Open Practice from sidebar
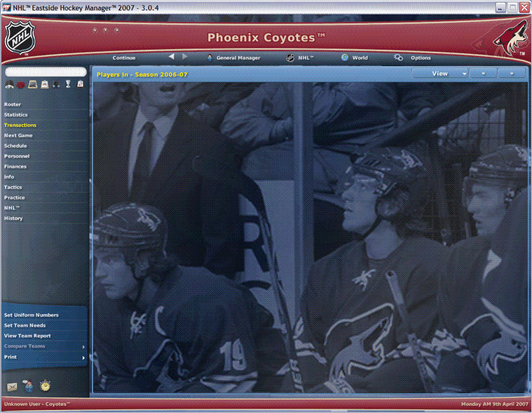Image resolution: width=532 pixels, height=413 pixels. (x=15, y=198)
